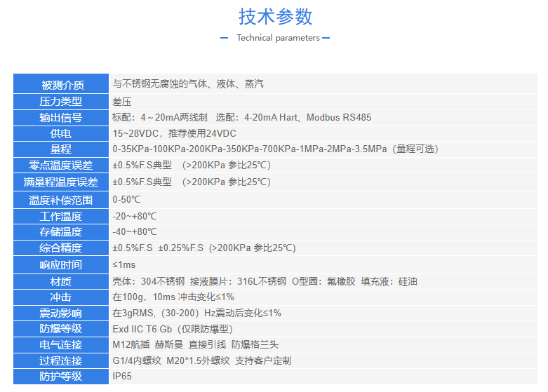Click the 压力类型 blue label cell

pyautogui.click(x=61, y=101)
